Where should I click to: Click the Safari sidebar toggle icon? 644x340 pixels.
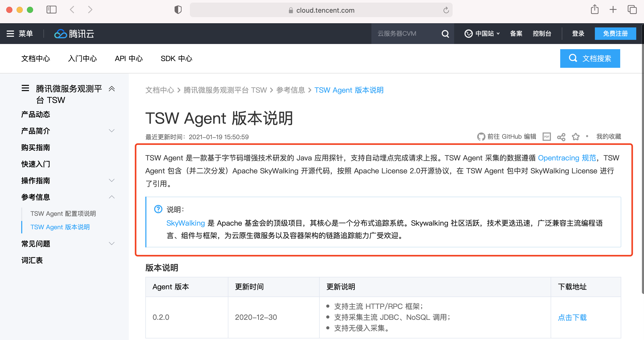pos(51,10)
